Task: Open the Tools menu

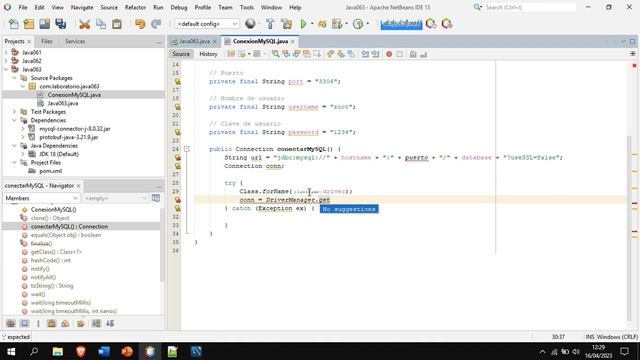Action: tap(247, 7)
